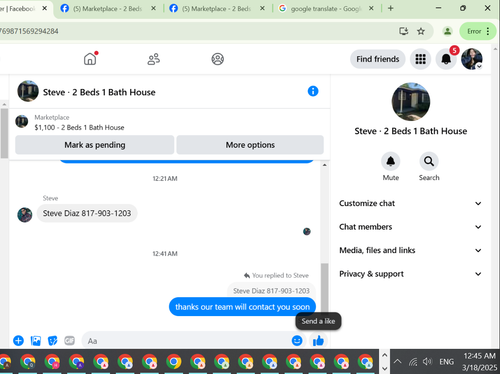Image resolution: width=500 pixels, height=374 pixels.
Task: Bookmark this page star icon
Action: pos(421,31)
